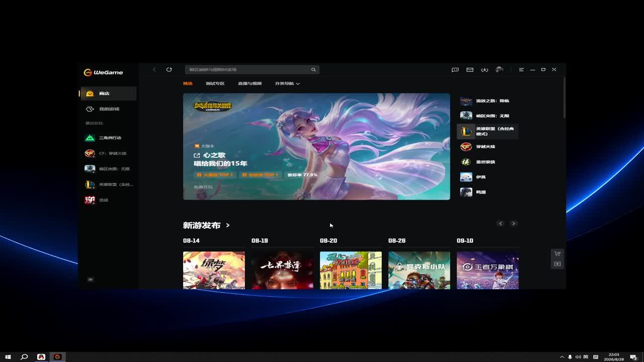The height and width of the screenshot is (362, 644).
Task: Open the 08-20 orange building game card
Action: (x=351, y=270)
